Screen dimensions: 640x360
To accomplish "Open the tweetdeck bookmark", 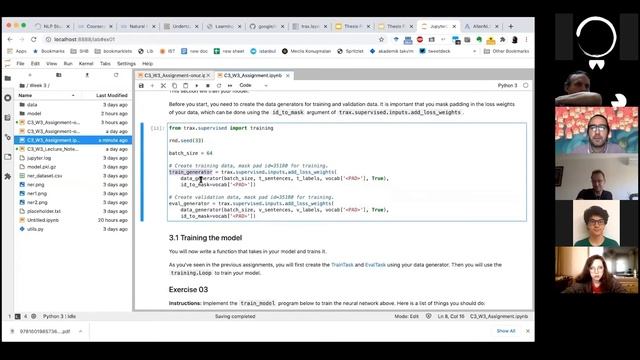I will pos(435,51).
